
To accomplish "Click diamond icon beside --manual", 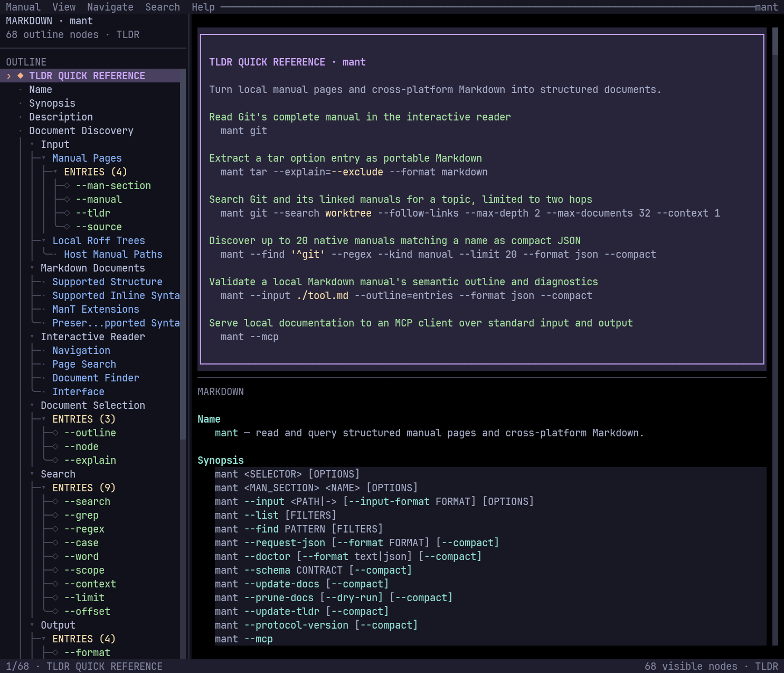I will [x=67, y=199].
